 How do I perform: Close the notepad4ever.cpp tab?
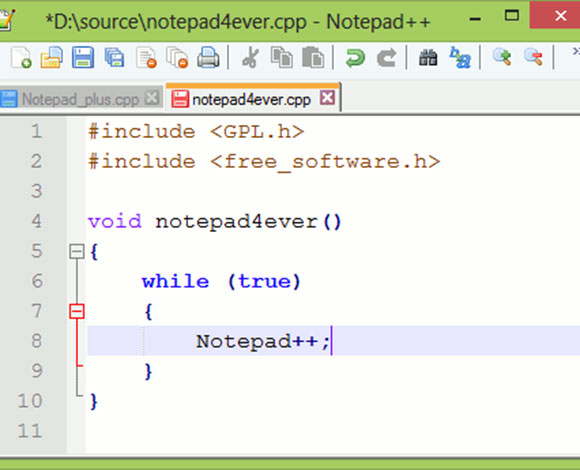pyautogui.click(x=328, y=98)
